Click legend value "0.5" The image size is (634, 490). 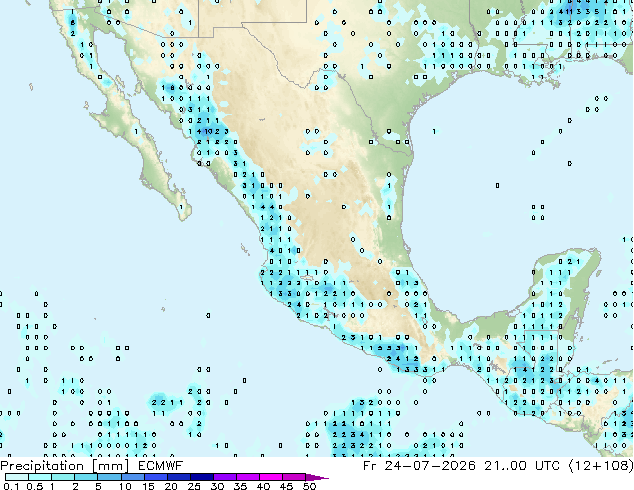pyautogui.click(x=35, y=486)
